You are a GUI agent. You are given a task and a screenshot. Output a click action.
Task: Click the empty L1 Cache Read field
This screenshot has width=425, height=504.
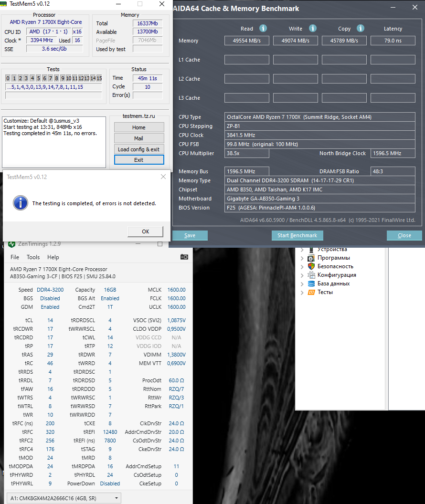point(246,60)
